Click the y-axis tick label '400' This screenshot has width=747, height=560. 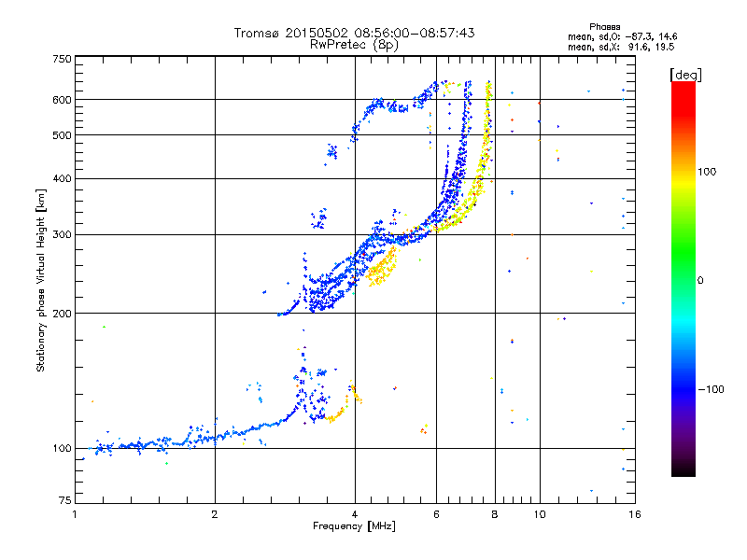[x=62, y=178]
